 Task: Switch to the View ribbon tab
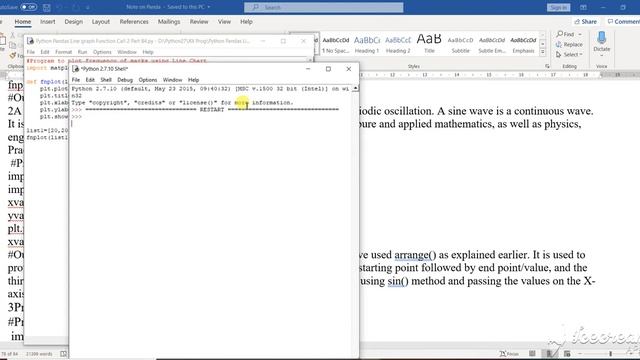click(224, 22)
